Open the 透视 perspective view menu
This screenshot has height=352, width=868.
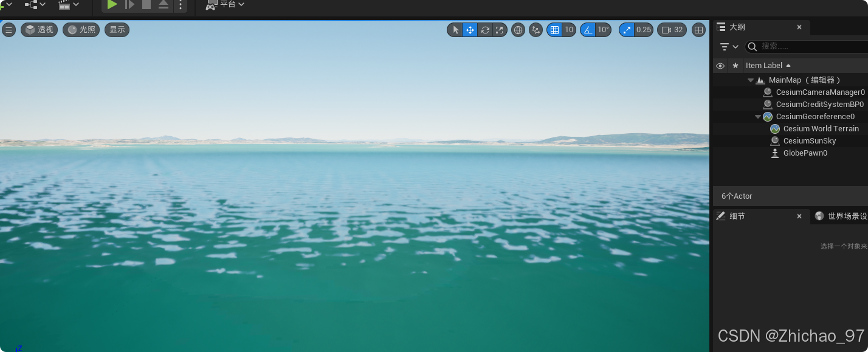(x=39, y=30)
